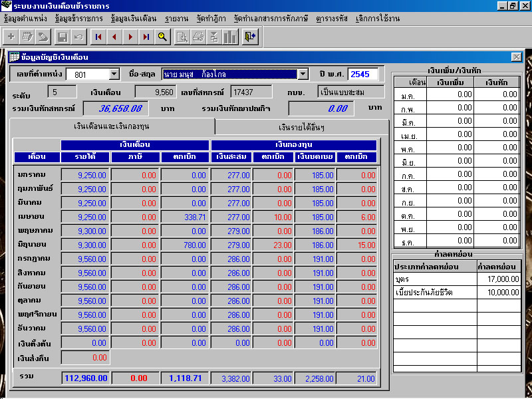Click the filter funnel icon

pos(214,37)
